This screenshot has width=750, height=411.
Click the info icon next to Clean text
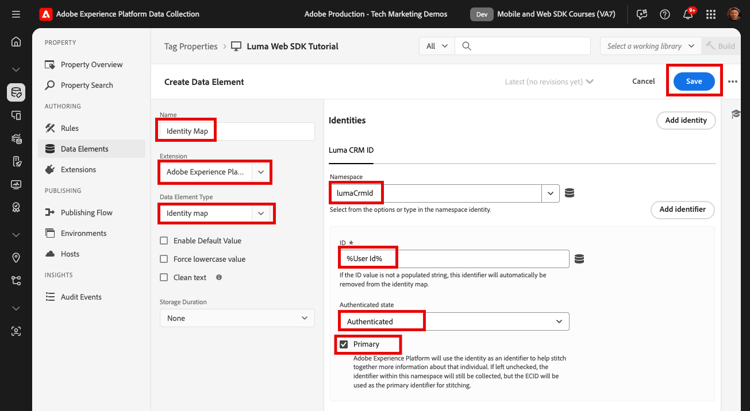coord(219,277)
